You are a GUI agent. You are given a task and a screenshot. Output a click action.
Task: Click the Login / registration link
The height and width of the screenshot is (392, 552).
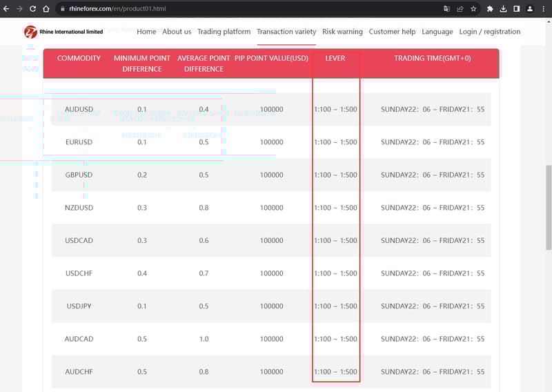[x=489, y=32]
